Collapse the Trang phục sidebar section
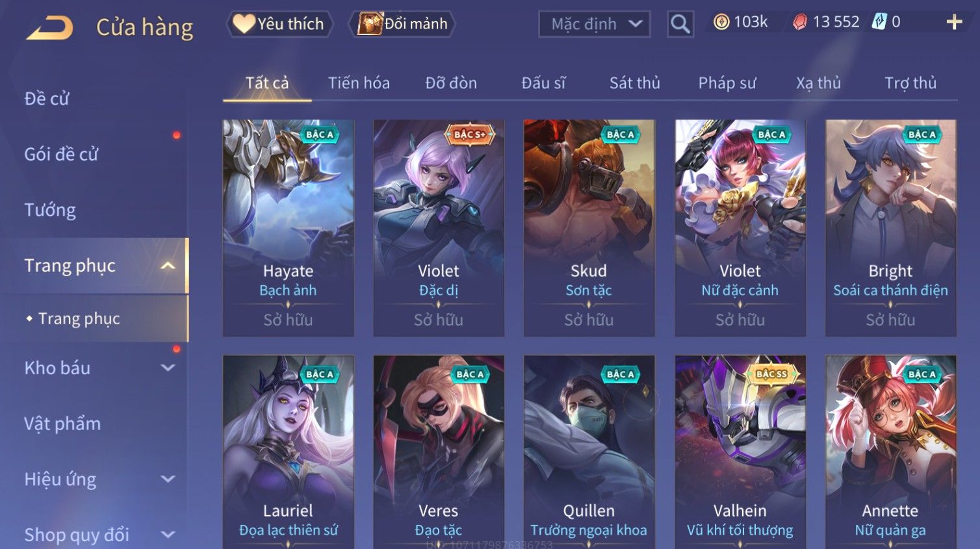The width and height of the screenshot is (980, 549). tap(168, 266)
